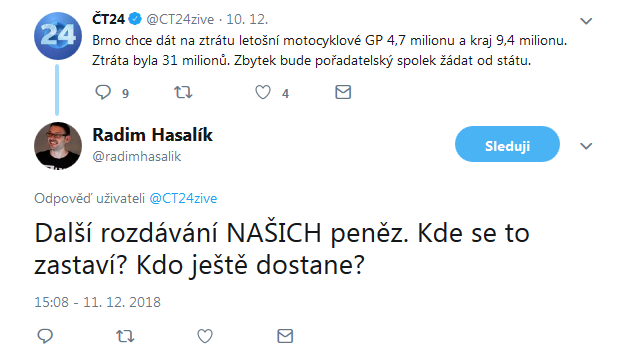Like Radim Hasalík's reply tweet

coord(205,336)
